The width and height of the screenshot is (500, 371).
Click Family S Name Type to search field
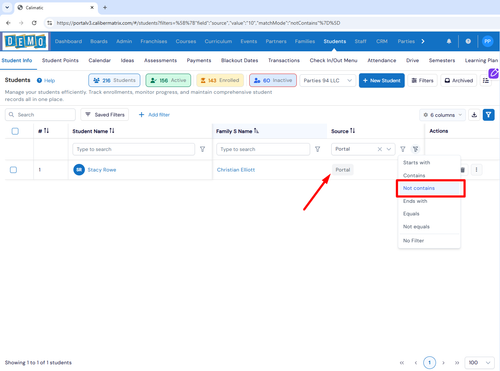point(263,149)
